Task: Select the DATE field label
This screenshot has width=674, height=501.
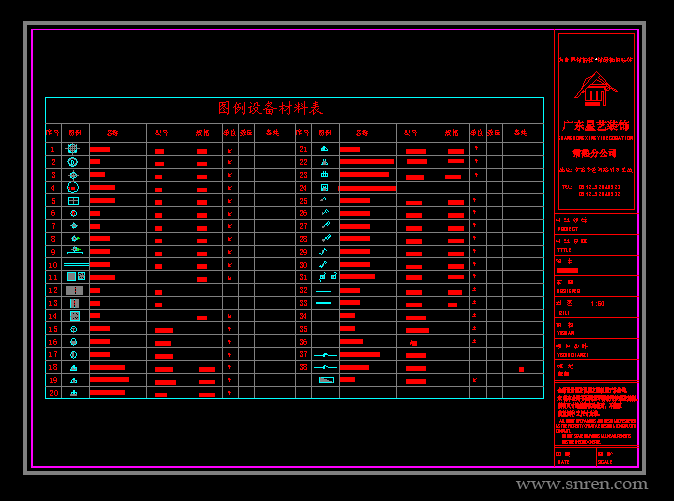Action: click(x=564, y=462)
